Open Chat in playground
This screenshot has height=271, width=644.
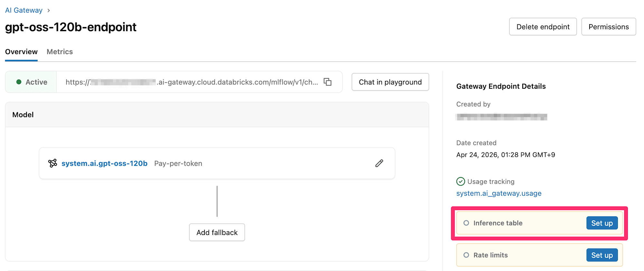[x=390, y=82]
